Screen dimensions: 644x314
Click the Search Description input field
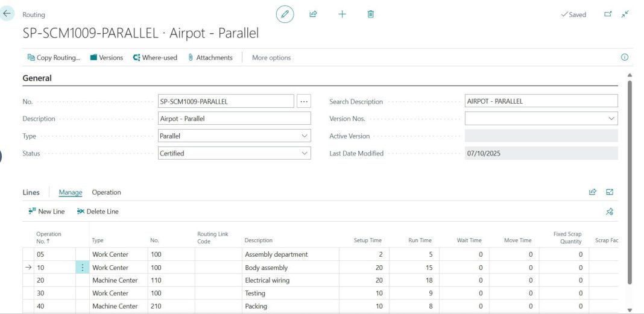click(x=541, y=101)
